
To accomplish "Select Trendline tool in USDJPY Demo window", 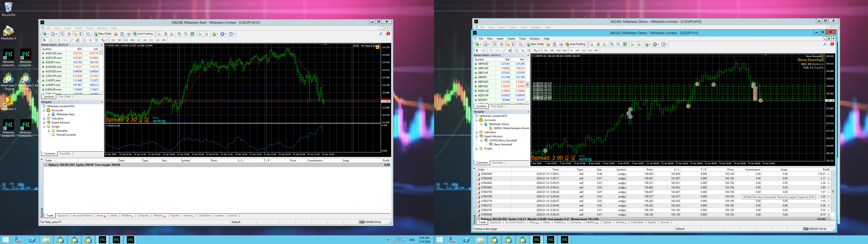I will 504,51.
